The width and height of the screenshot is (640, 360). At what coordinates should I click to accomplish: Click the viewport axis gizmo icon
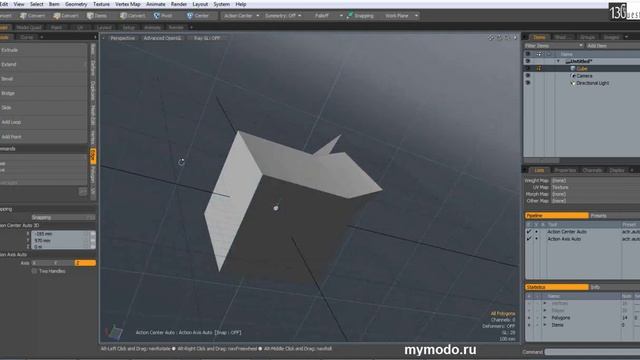tap(115, 332)
